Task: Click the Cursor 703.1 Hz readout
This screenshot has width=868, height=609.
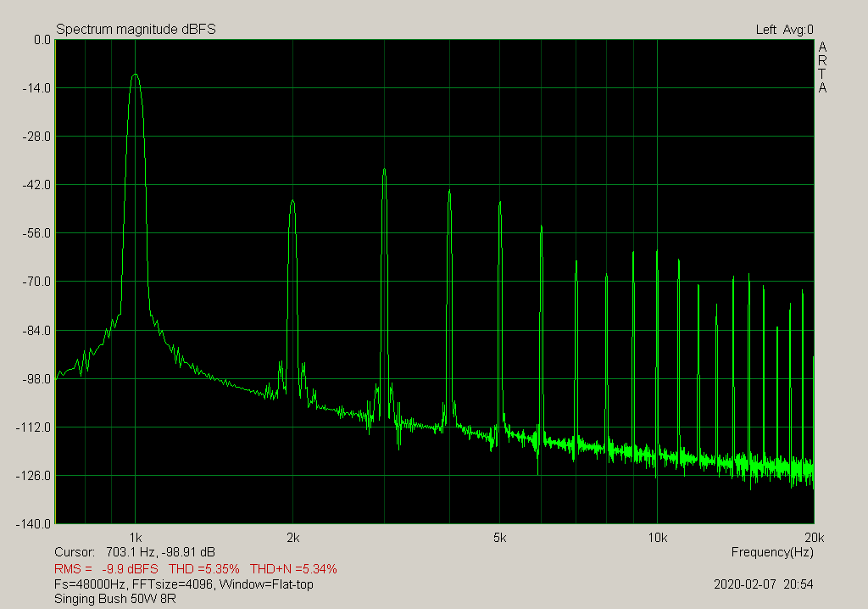Action: click(135, 552)
